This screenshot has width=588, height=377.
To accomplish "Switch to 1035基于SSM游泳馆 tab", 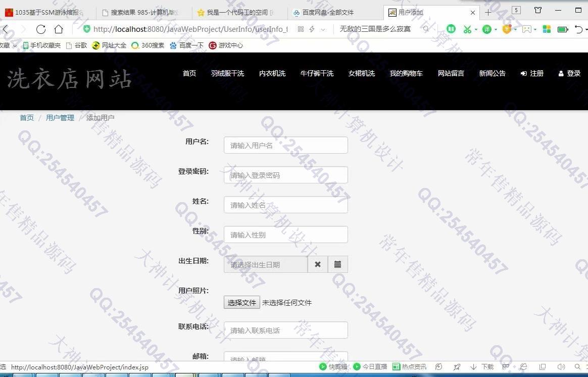I will click(48, 12).
